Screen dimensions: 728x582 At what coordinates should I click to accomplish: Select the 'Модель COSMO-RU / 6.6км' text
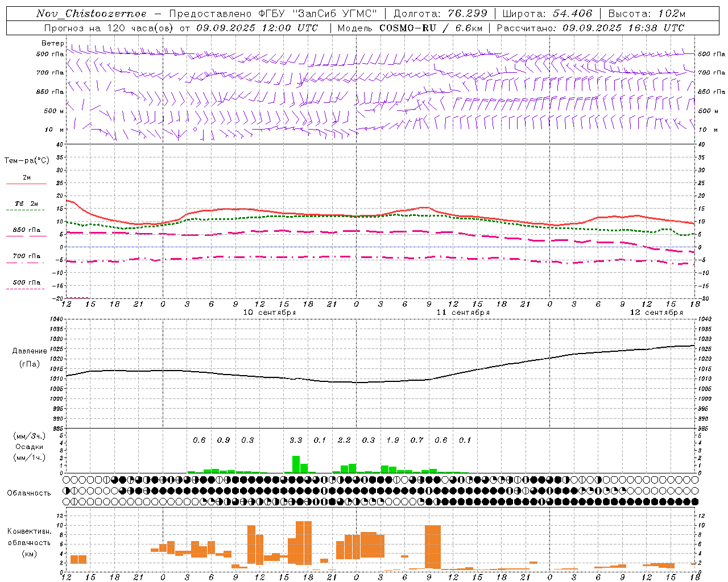click(x=409, y=28)
